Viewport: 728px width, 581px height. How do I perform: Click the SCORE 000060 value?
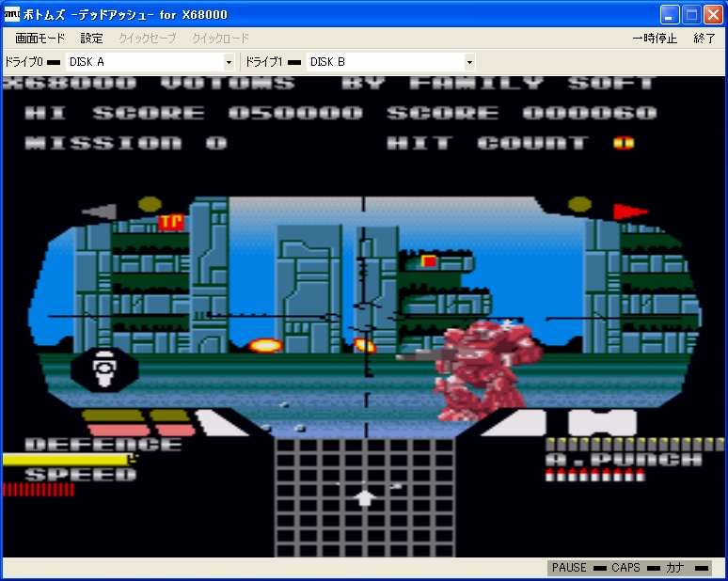coord(590,113)
